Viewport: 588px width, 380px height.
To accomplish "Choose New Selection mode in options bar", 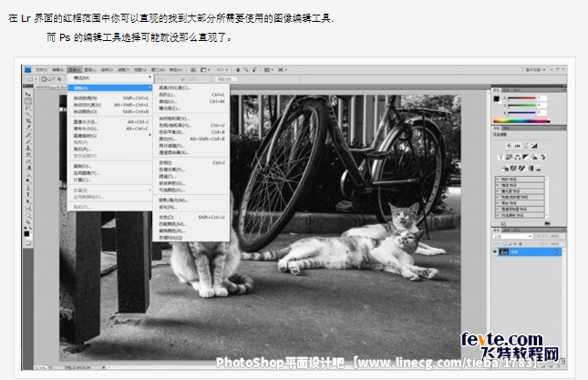I will pos(44,79).
